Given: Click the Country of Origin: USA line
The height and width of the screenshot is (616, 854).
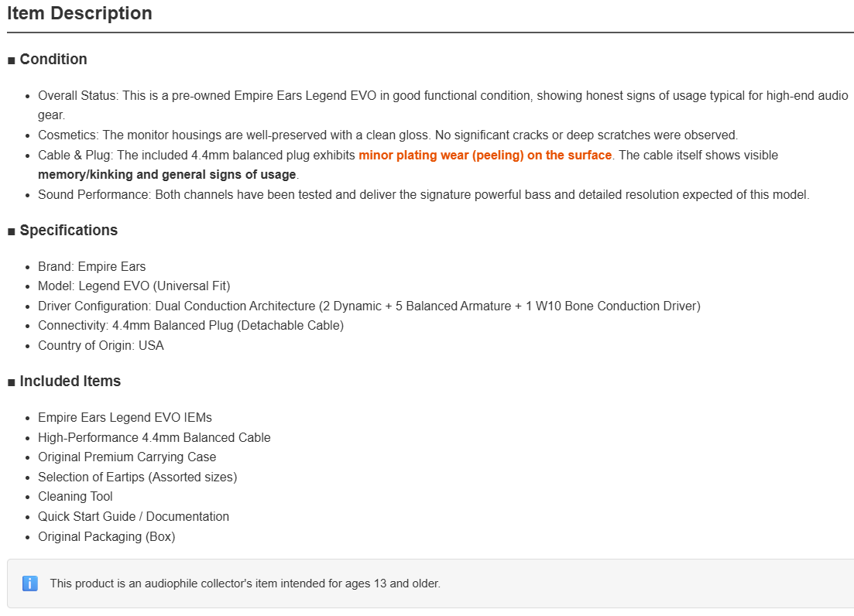Looking at the screenshot, I should (101, 346).
